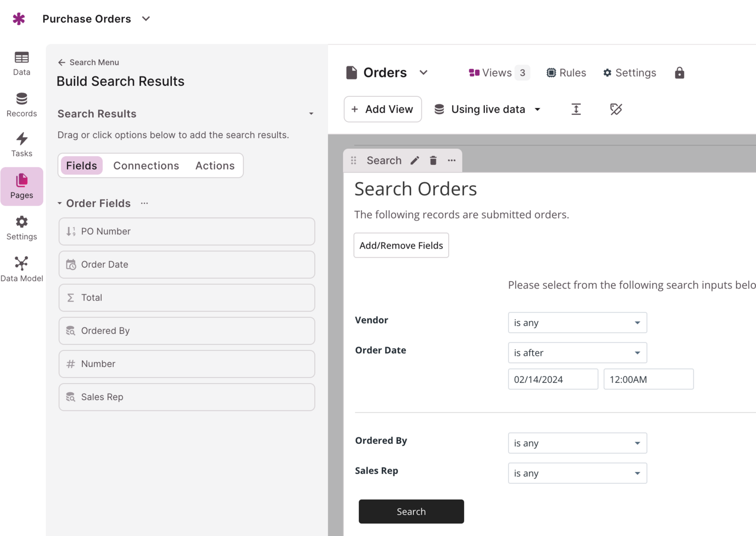Open the Data section in sidebar
This screenshot has width=756, height=536.
[22, 64]
